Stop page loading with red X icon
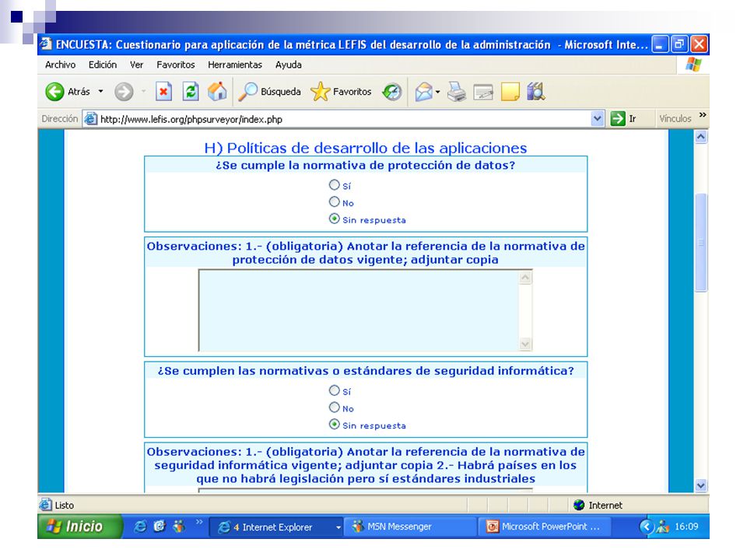This screenshot has height=560, width=747. [x=163, y=92]
